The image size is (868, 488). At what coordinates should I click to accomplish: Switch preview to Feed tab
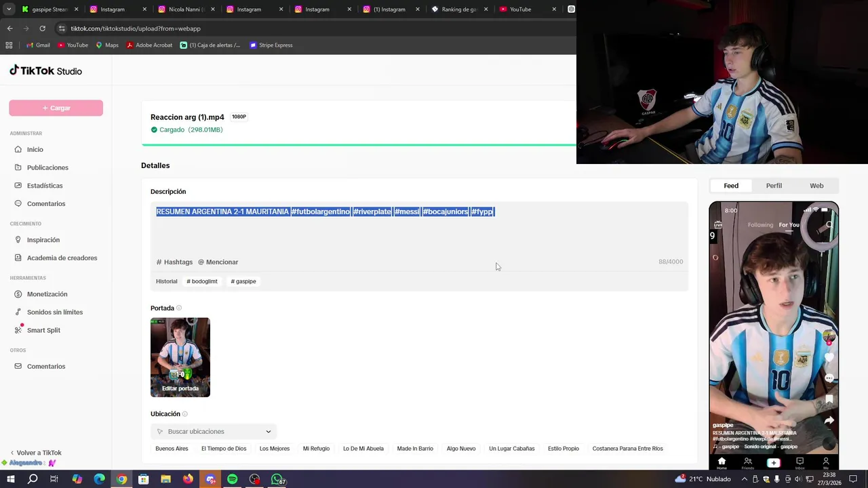[731, 186]
